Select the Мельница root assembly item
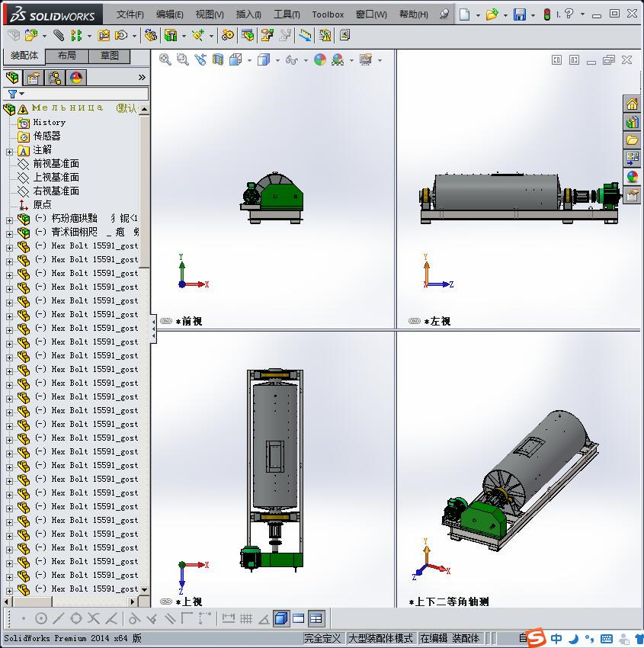644x648 pixels. click(x=67, y=108)
